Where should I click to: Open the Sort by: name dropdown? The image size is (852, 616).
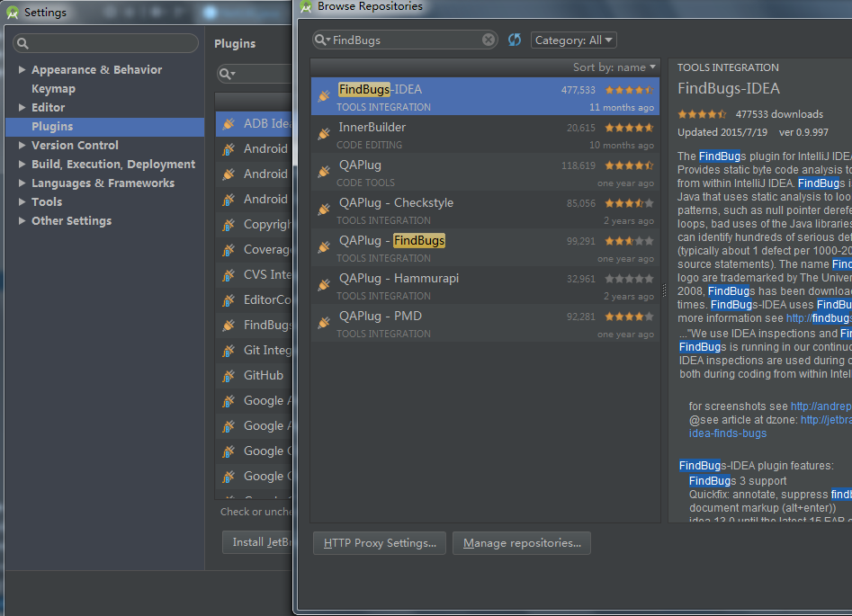614,67
